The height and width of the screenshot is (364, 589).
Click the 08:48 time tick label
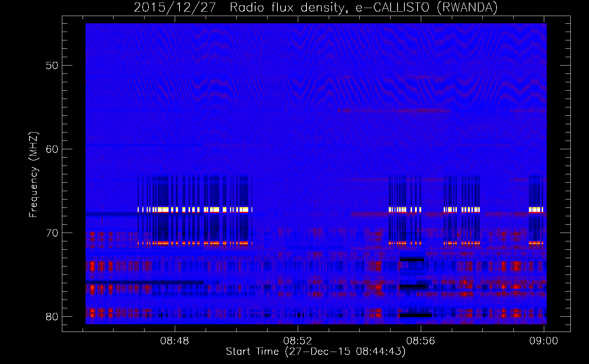point(175,341)
